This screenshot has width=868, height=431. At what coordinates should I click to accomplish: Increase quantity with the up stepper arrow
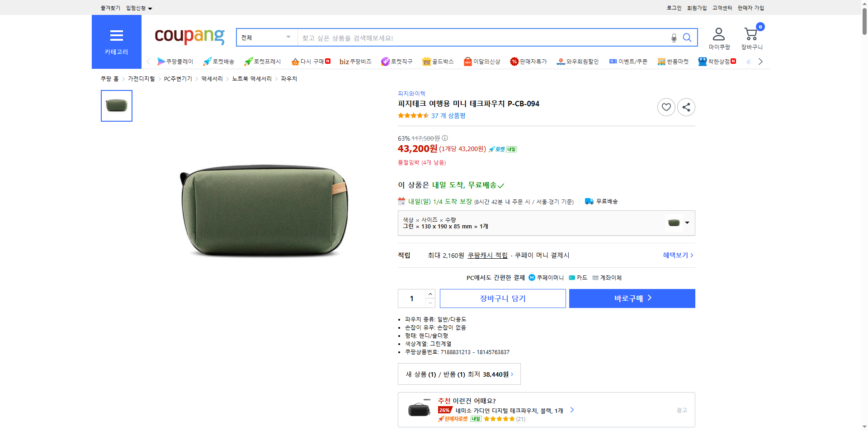pyautogui.click(x=430, y=294)
